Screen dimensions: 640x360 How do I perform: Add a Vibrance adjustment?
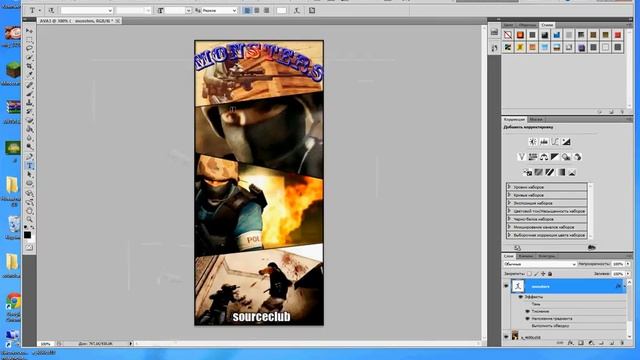(521, 157)
